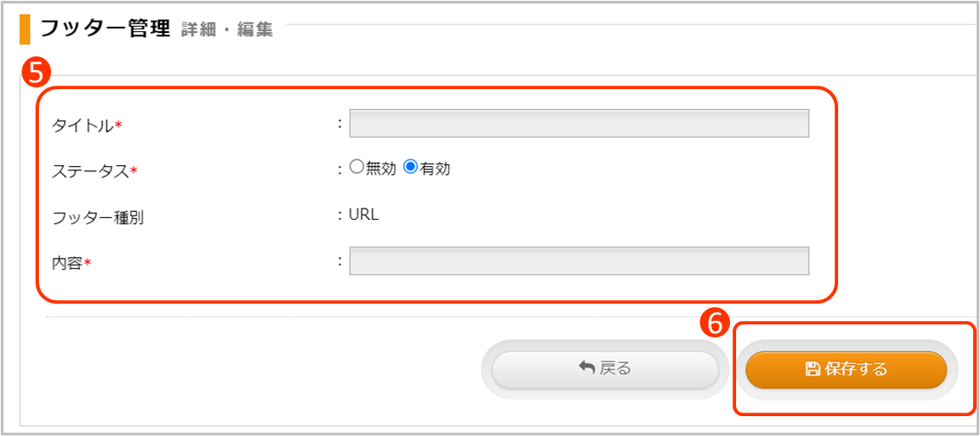Click the タイトル field label

pyautogui.click(x=83, y=125)
